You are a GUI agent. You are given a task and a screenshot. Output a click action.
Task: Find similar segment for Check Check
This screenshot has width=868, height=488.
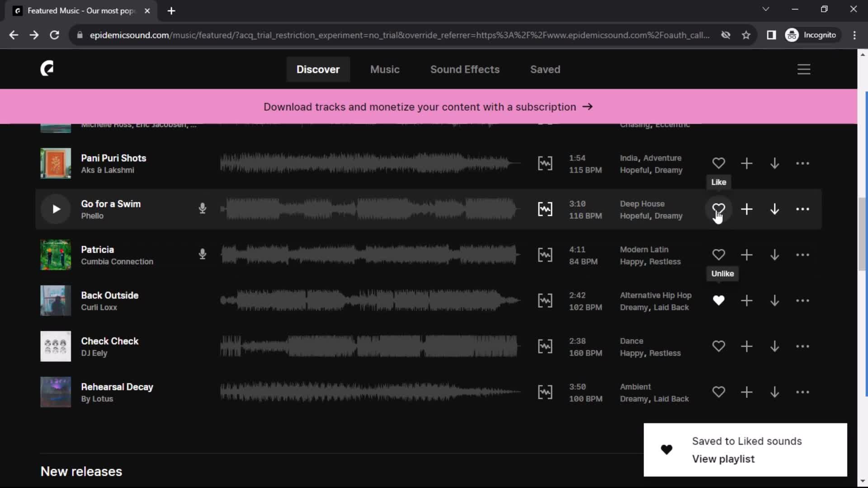[x=545, y=346]
